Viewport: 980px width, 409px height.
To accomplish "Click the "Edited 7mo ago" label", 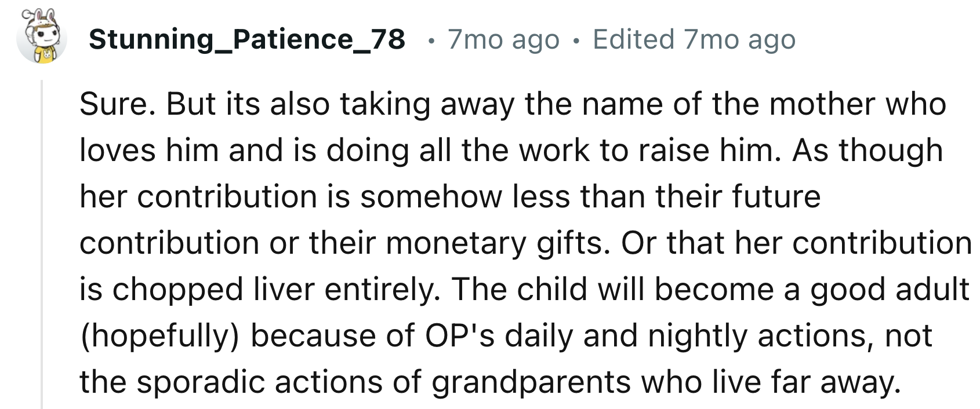I will pos(694,39).
